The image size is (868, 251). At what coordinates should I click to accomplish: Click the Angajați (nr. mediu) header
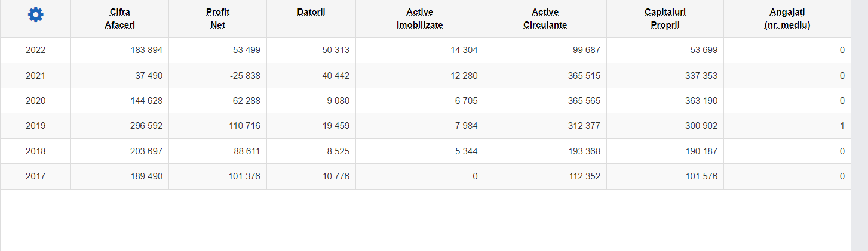pos(787,18)
